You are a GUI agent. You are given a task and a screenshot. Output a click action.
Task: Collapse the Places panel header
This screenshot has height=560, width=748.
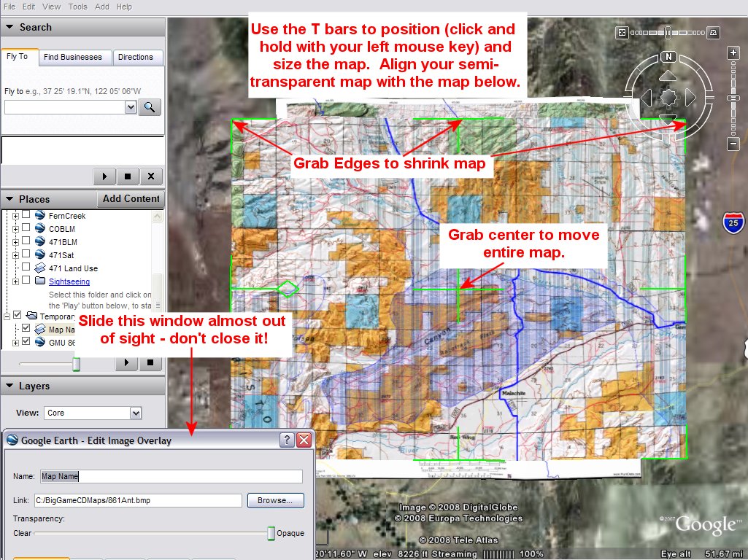click(x=9, y=199)
